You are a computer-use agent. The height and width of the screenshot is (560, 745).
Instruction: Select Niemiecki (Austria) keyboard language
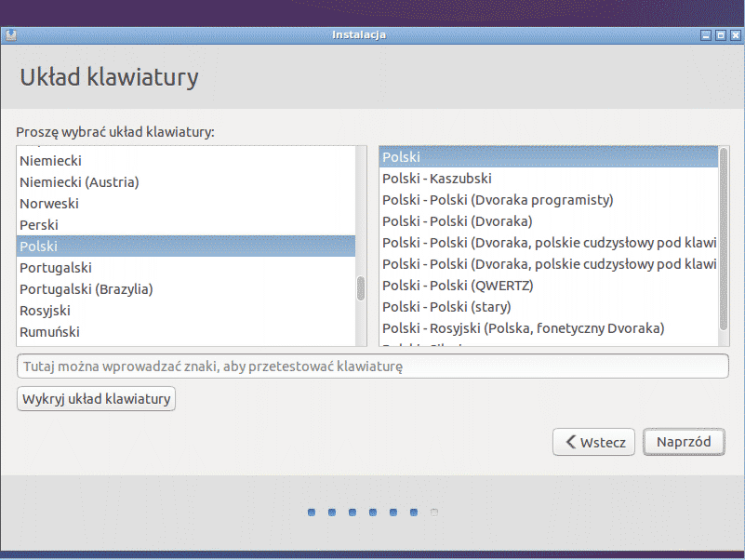click(79, 182)
